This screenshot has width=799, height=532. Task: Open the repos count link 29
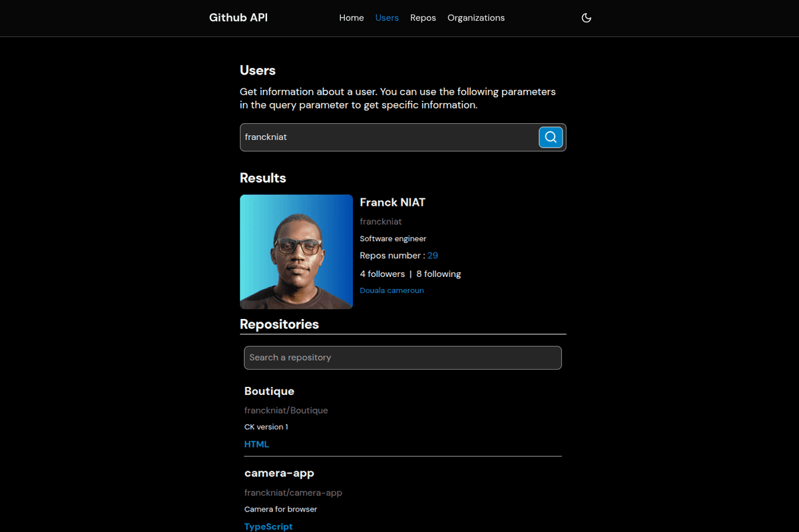click(433, 256)
